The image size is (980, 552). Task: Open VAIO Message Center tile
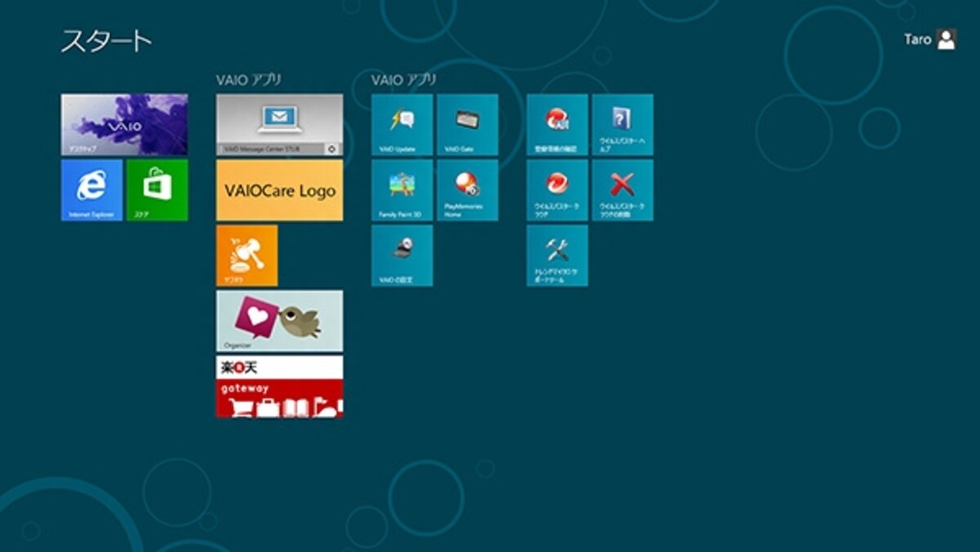click(279, 125)
